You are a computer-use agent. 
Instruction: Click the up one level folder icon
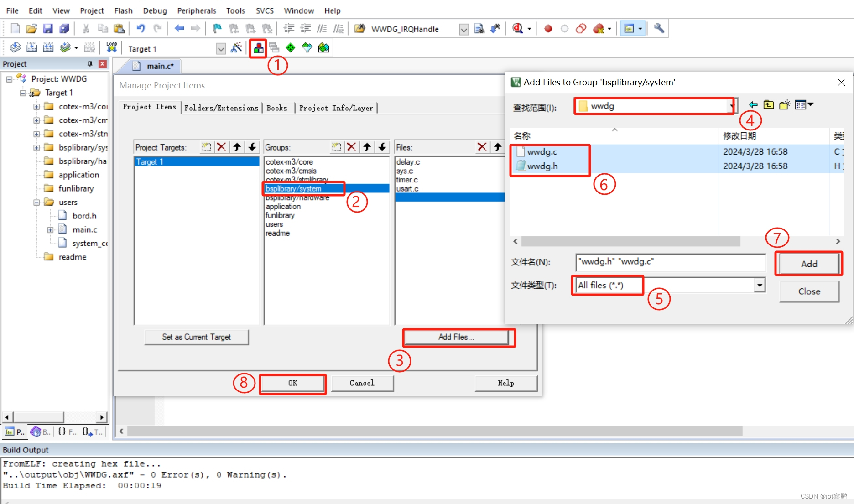pos(769,105)
